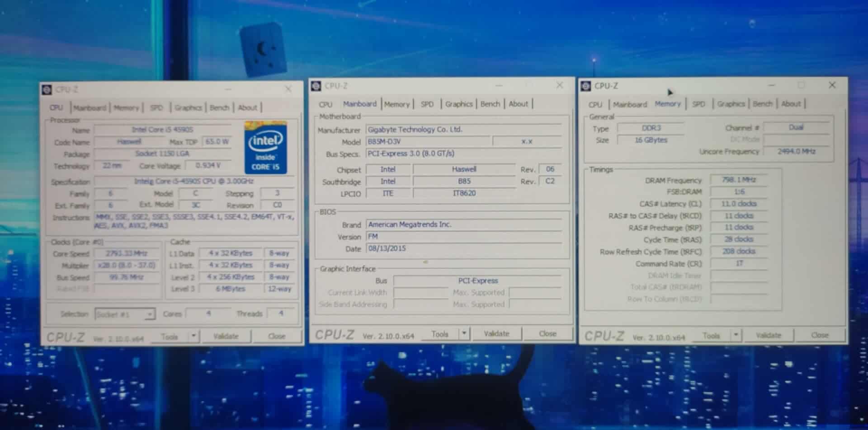Open About tab in left CPU-Z window
This screenshot has height=430, width=868.
[x=247, y=107]
